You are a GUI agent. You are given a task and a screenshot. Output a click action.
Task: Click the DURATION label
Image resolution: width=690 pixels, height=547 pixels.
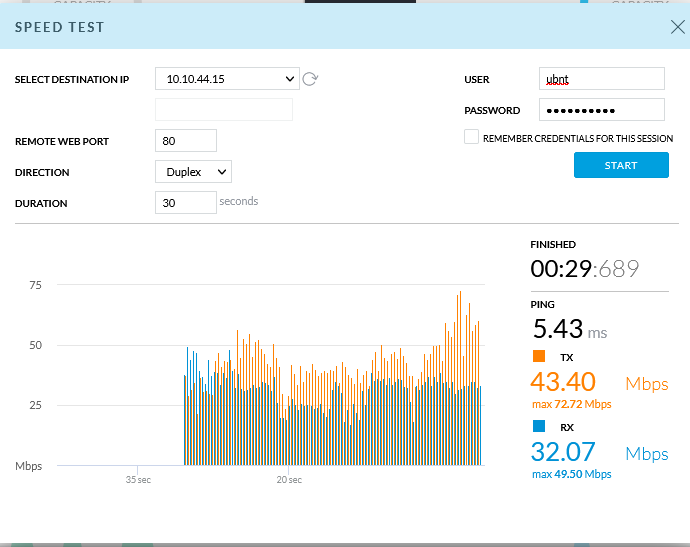[x=41, y=204]
